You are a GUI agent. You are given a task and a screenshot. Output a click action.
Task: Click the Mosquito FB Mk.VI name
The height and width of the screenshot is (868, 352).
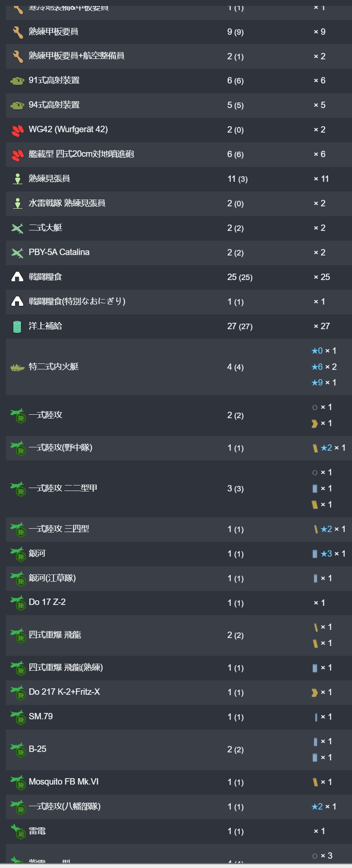click(64, 782)
